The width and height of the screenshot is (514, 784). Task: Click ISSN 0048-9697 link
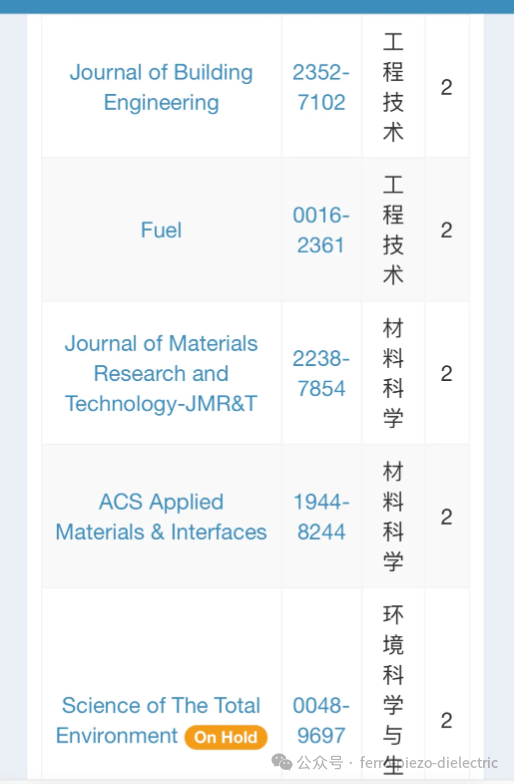(x=321, y=720)
